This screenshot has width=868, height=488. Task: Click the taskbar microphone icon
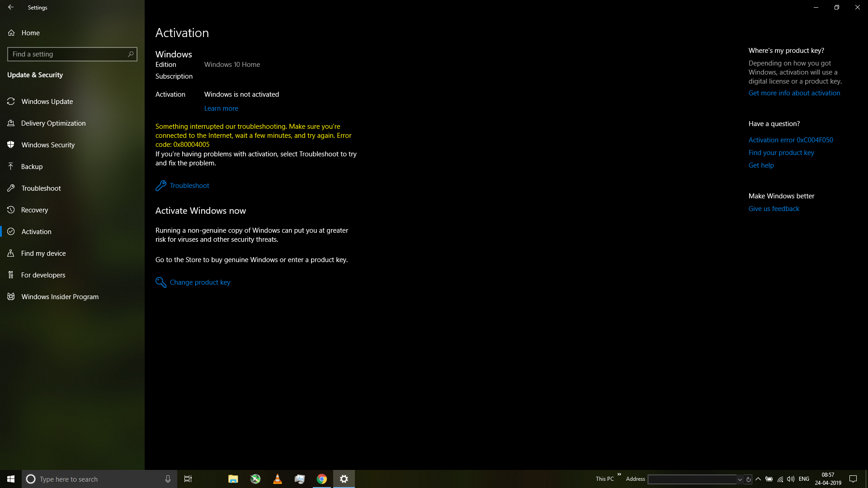tap(168, 479)
